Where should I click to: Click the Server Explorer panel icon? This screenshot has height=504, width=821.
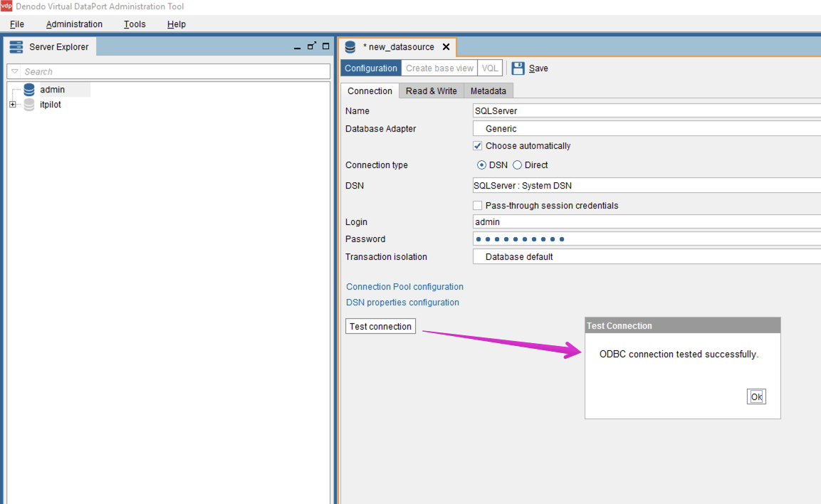point(16,46)
